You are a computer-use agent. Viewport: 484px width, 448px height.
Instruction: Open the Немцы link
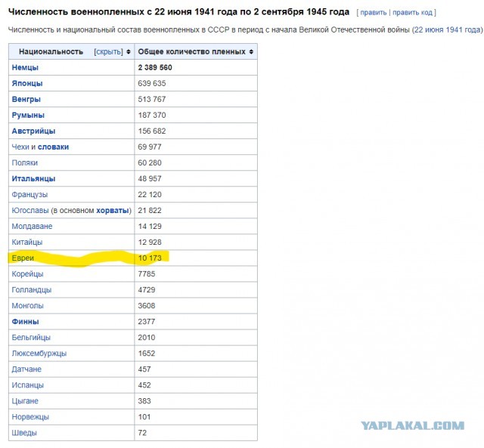click(25, 67)
